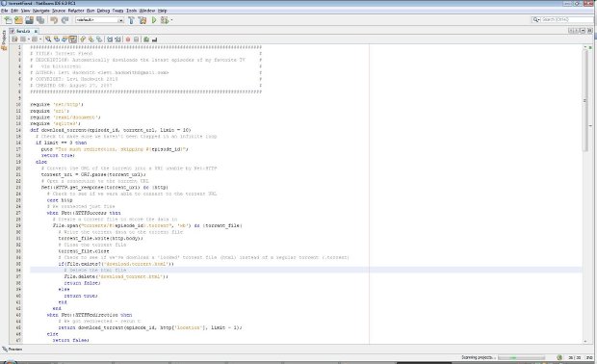This screenshot has height=364, width=597.
Task: Open the Help menu
Action: (x=162, y=11)
